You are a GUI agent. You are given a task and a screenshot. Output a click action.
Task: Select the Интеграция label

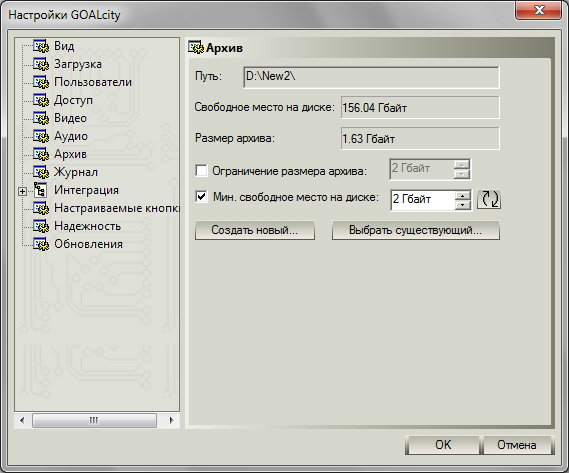click(86, 190)
